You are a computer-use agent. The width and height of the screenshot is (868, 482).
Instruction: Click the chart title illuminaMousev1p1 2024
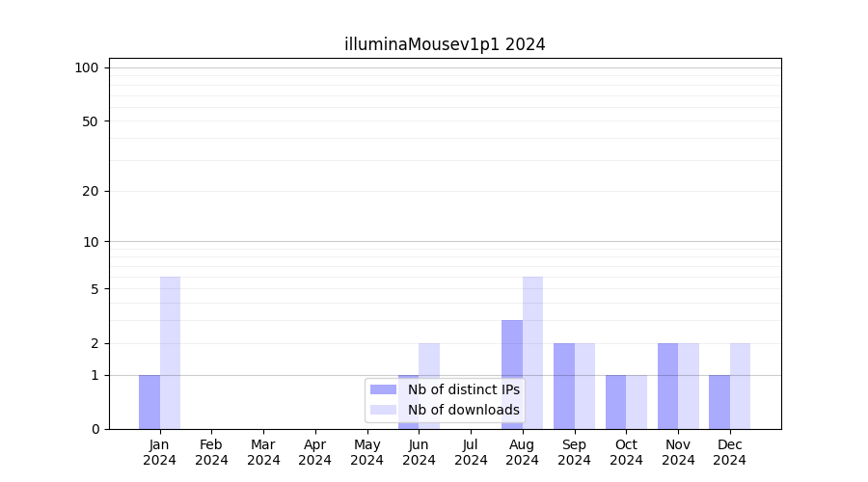[x=445, y=44]
